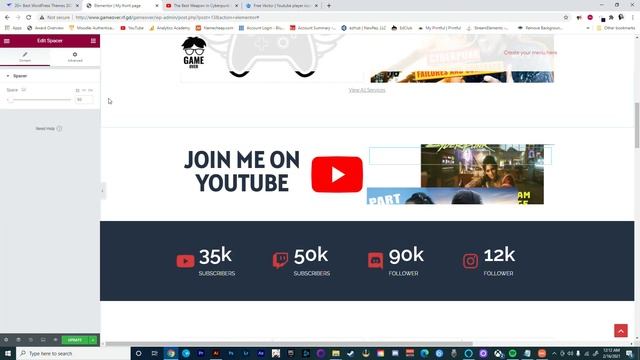Click the browser back arrow
This screenshot has width=640, height=360.
tap(7, 18)
